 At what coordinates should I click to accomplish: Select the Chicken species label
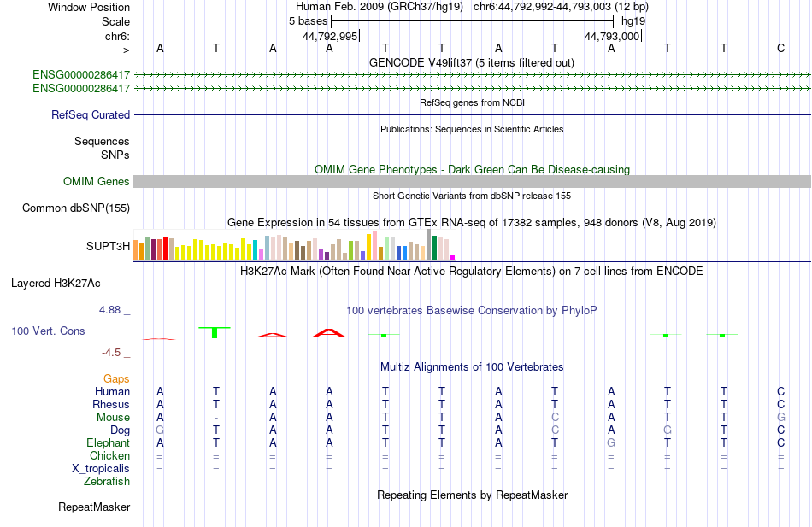109,455
